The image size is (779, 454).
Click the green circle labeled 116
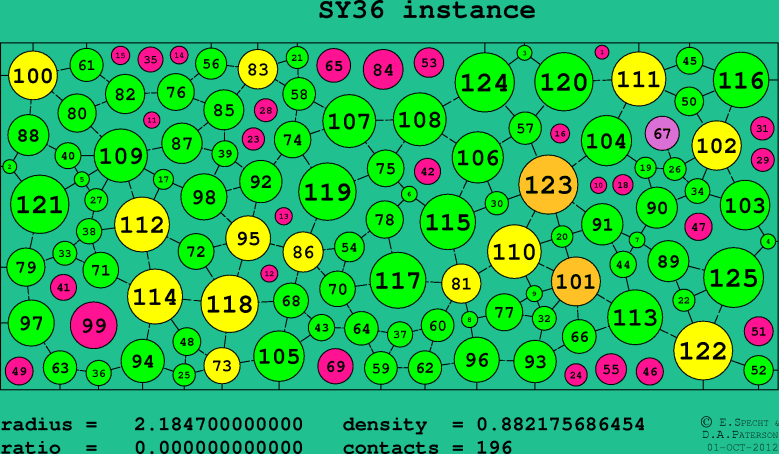pos(741,80)
